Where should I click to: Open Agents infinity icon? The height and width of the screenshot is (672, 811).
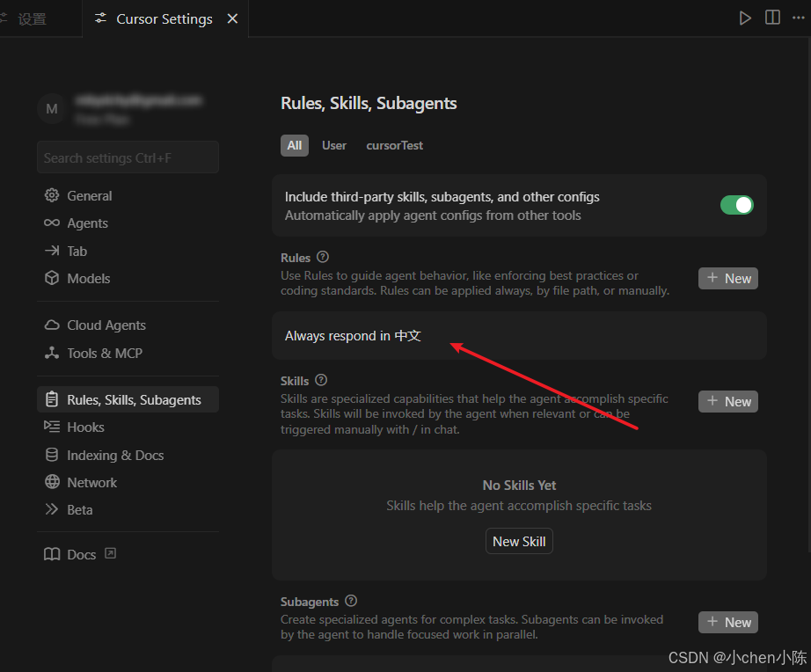[52, 223]
